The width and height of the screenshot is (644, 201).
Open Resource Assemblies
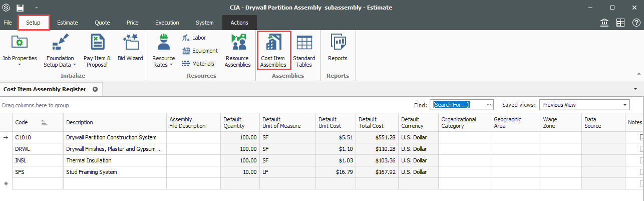pyautogui.click(x=237, y=44)
